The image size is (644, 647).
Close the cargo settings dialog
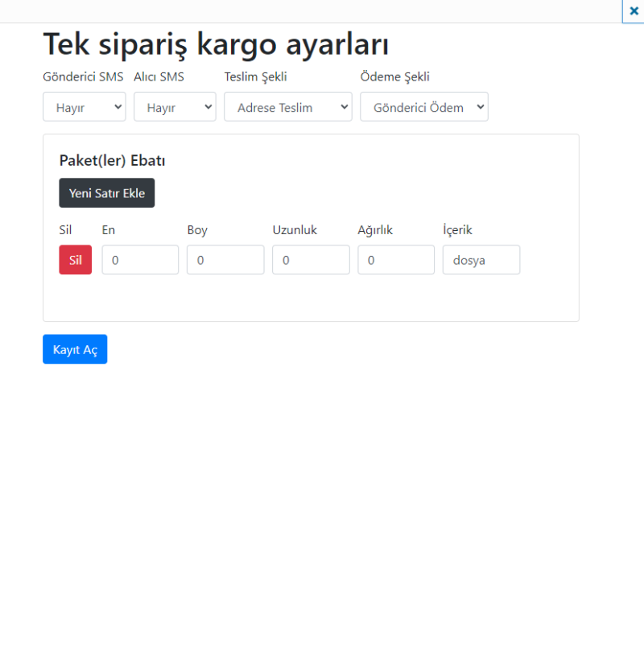point(634,11)
